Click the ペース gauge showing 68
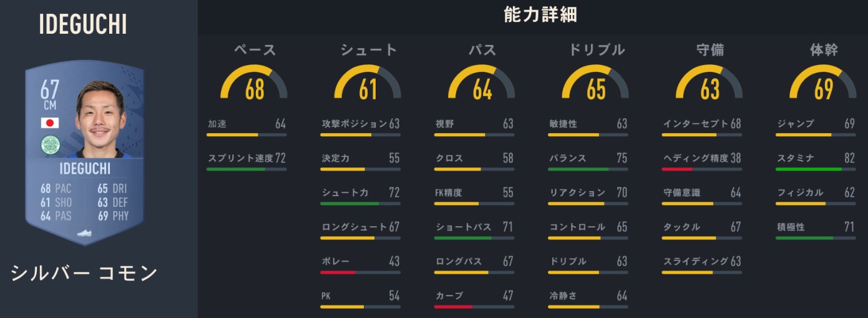 tap(254, 86)
